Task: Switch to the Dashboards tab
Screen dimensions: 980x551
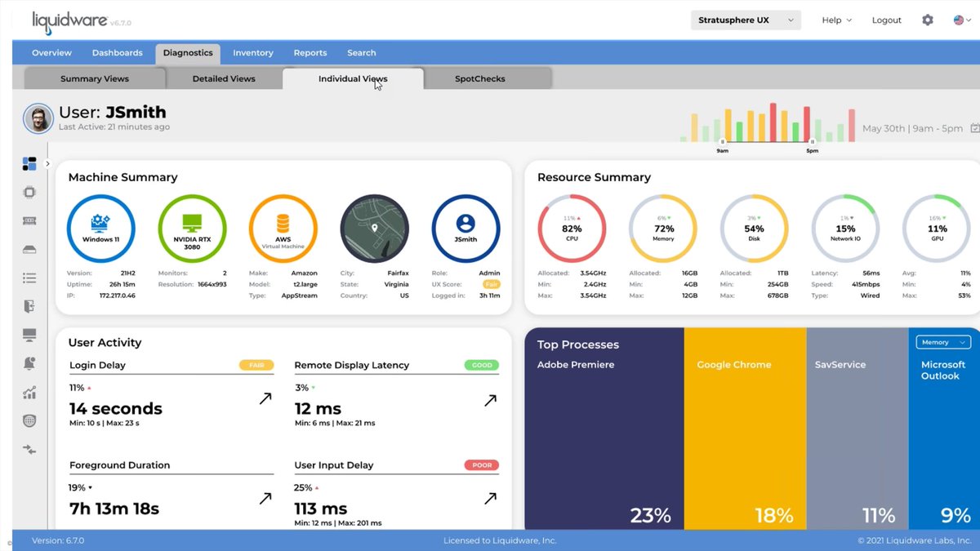Action: click(x=117, y=53)
